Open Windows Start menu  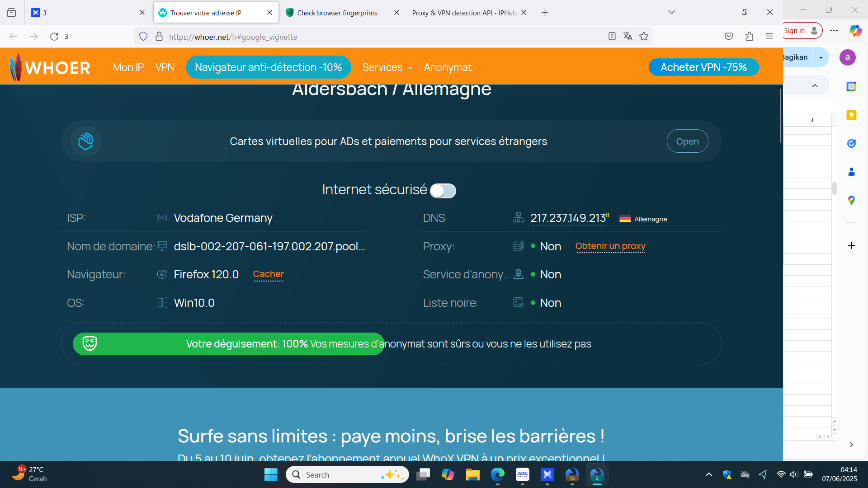coord(271,475)
